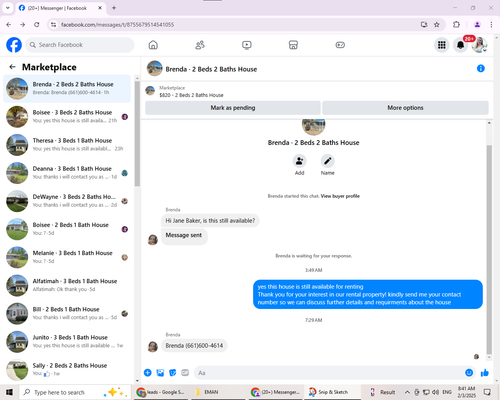Open Result taskbar item

pyautogui.click(x=382, y=392)
